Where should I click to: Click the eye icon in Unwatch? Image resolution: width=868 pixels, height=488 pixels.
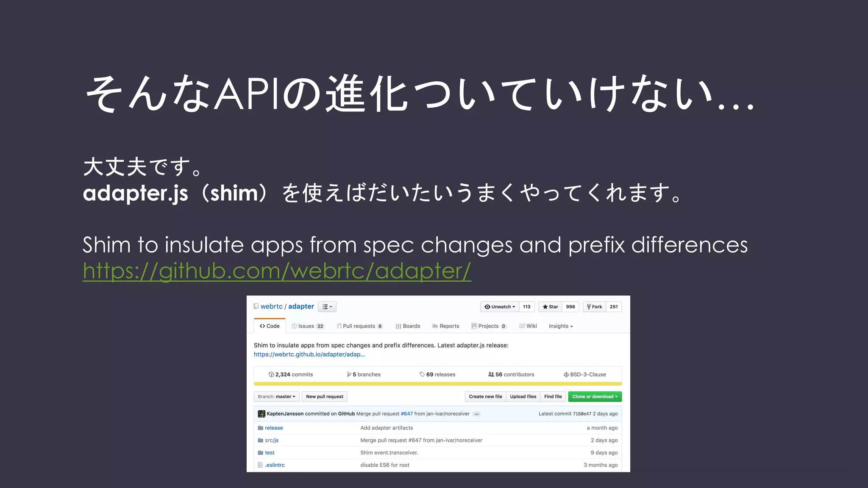tap(487, 307)
